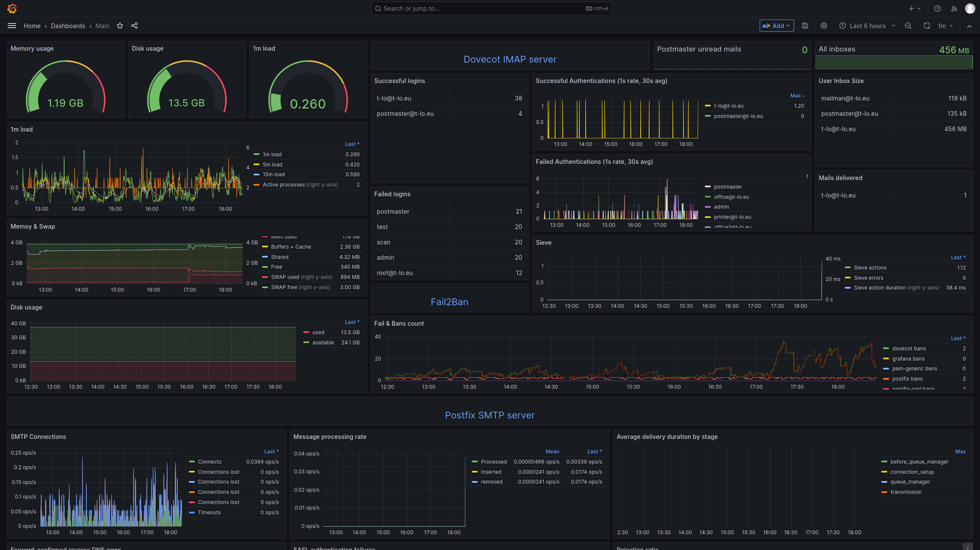Open Successful logins panel title menu
The image size is (980, 550).
(x=399, y=81)
